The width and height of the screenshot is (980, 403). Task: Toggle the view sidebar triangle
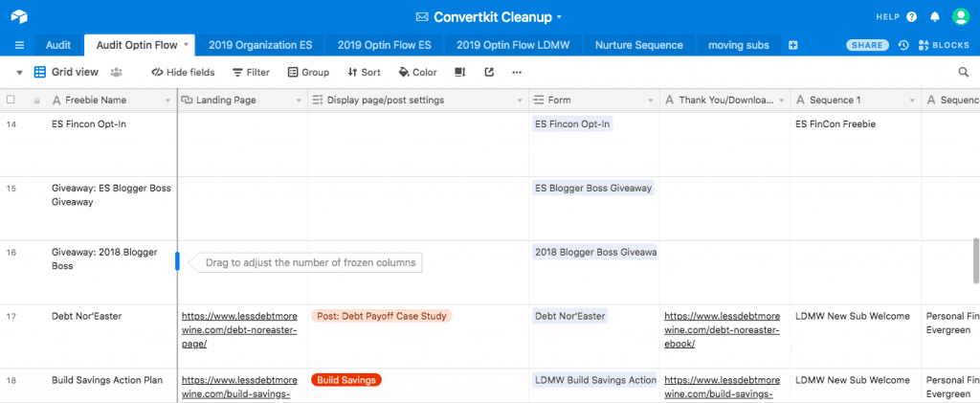click(19, 73)
